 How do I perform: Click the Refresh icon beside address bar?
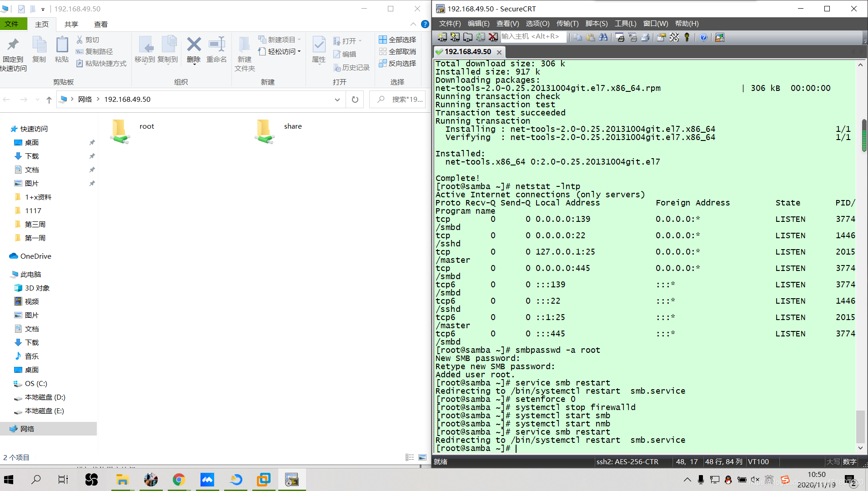point(355,99)
